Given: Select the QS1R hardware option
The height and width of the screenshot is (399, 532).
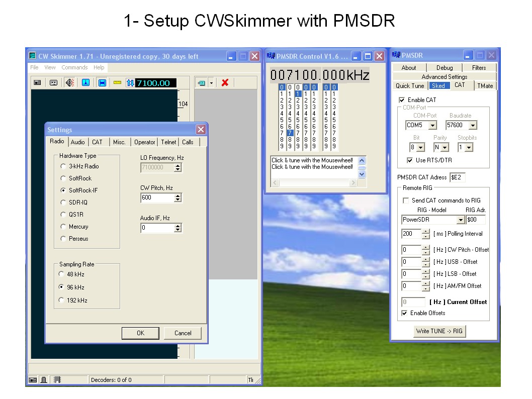Looking at the screenshot, I should (x=63, y=215).
